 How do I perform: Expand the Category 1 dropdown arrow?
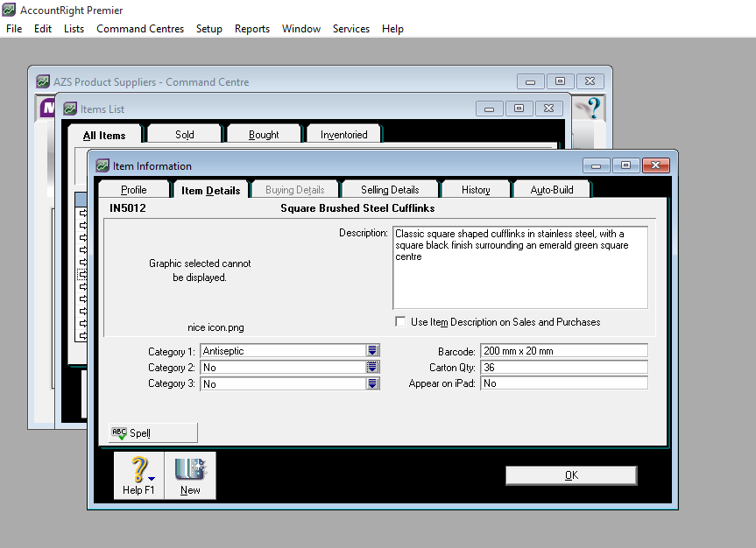point(372,350)
